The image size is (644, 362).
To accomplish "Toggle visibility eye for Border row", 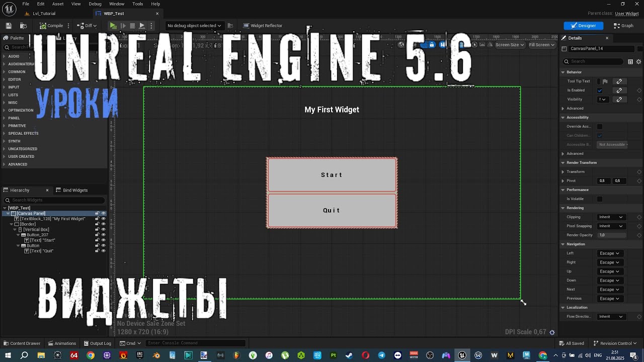I will point(103,224).
